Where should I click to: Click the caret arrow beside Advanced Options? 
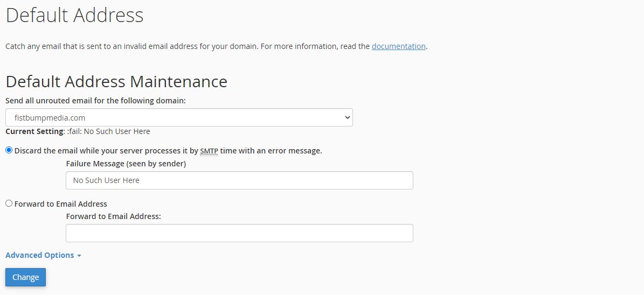[x=79, y=256]
